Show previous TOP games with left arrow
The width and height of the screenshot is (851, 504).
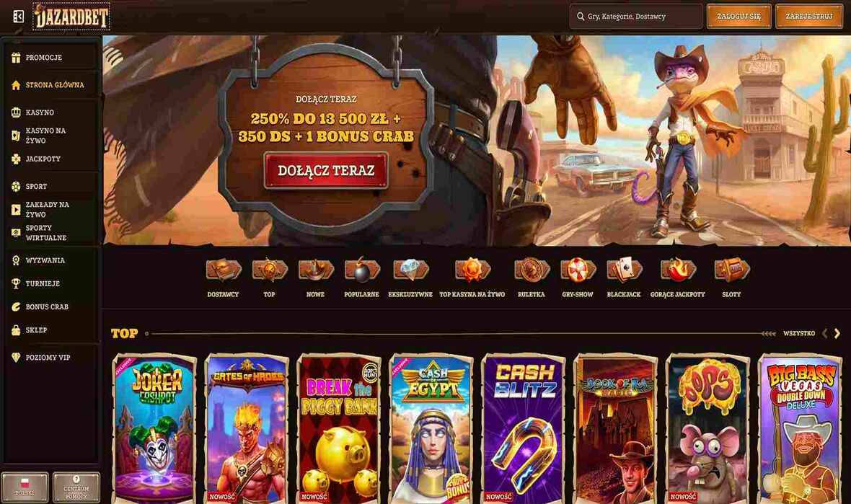click(x=824, y=334)
